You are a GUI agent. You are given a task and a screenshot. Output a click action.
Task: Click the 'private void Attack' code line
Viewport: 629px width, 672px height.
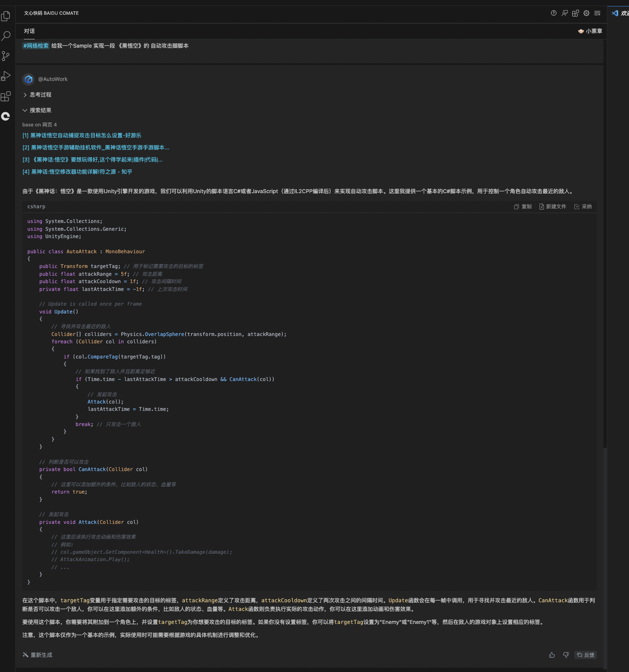tap(89, 522)
